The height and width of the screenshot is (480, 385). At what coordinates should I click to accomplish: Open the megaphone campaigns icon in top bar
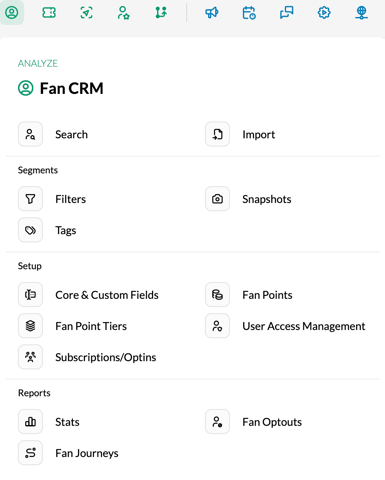click(212, 13)
